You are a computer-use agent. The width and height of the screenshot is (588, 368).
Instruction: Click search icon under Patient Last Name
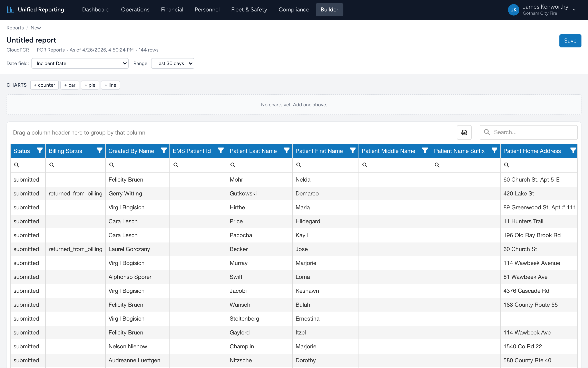point(233,165)
